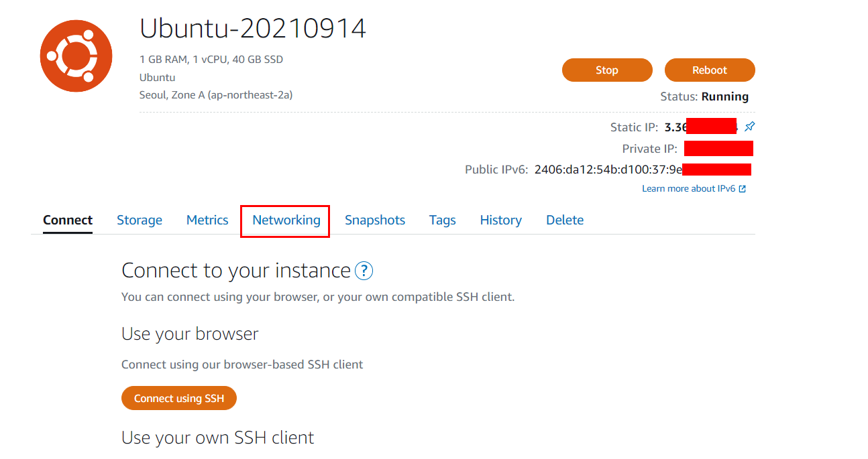Click Connect using SSH button
The height and width of the screenshot is (459, 868).
[179, 398]
